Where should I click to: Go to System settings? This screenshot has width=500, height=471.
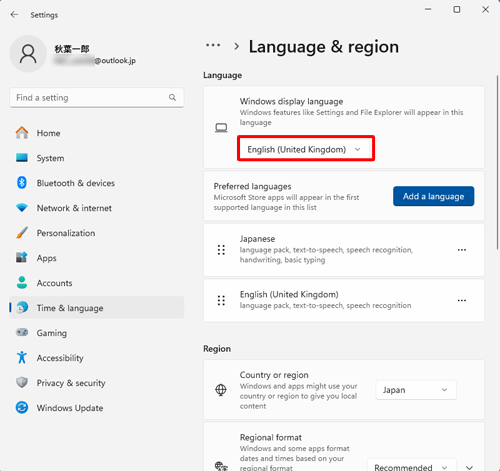tap(97, 158)
